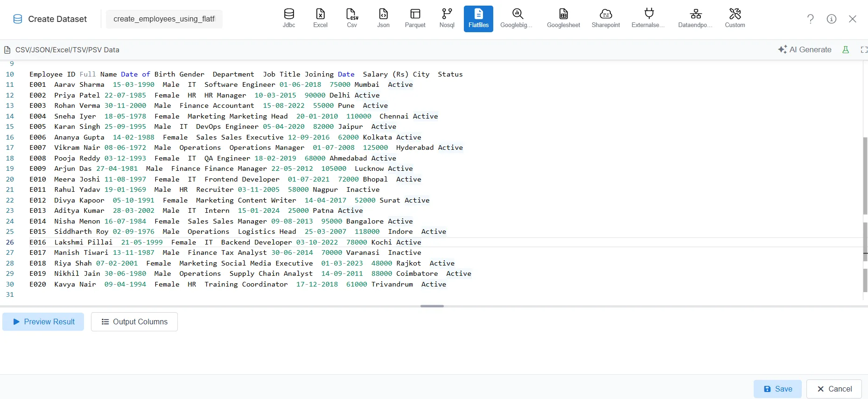Click 'DevOps Engineer' in line 15
868x399 pixels.
coord(227,126)
